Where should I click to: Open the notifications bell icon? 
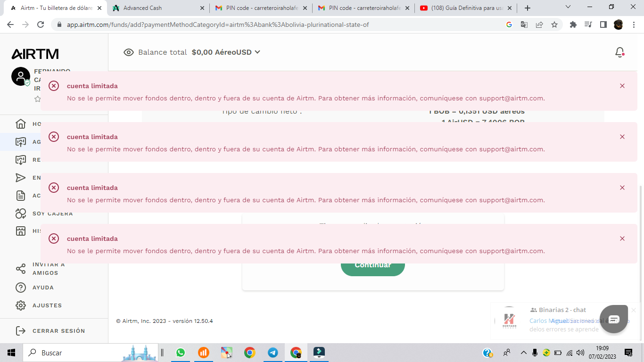tap(620, 52)
